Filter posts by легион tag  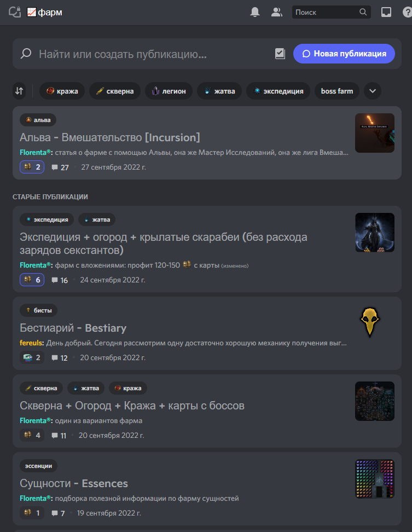(x=169, y=91)
